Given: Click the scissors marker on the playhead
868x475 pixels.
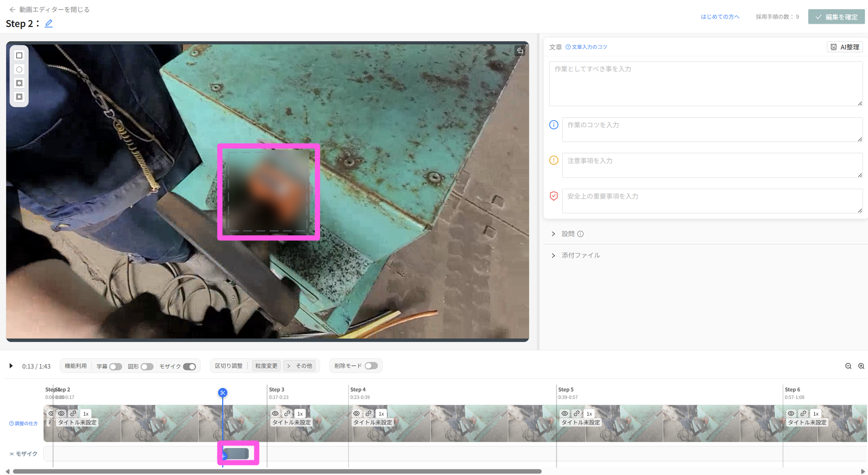Looking at the screenshot, I should pyautogui.click(x=223, y=393).
